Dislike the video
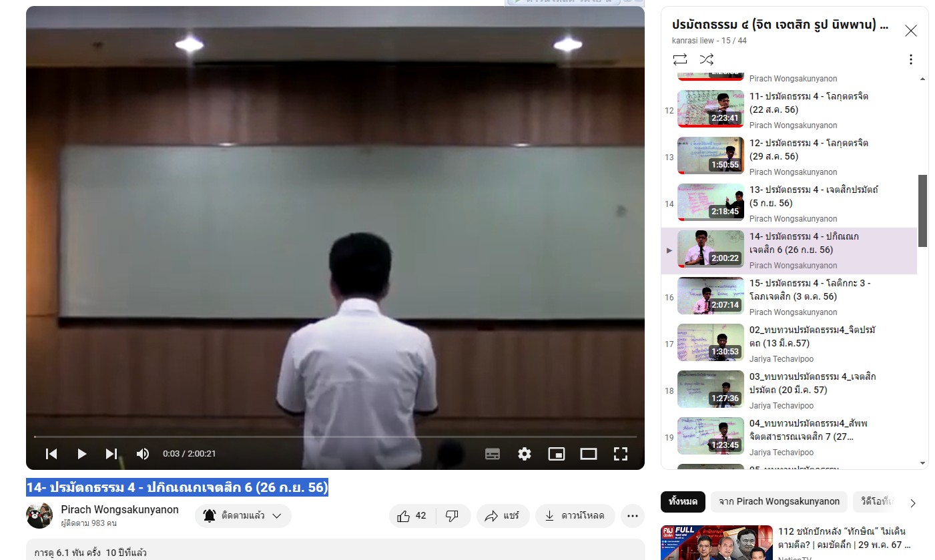This screenshot has height=560, width=935. (x=452, y=516)
